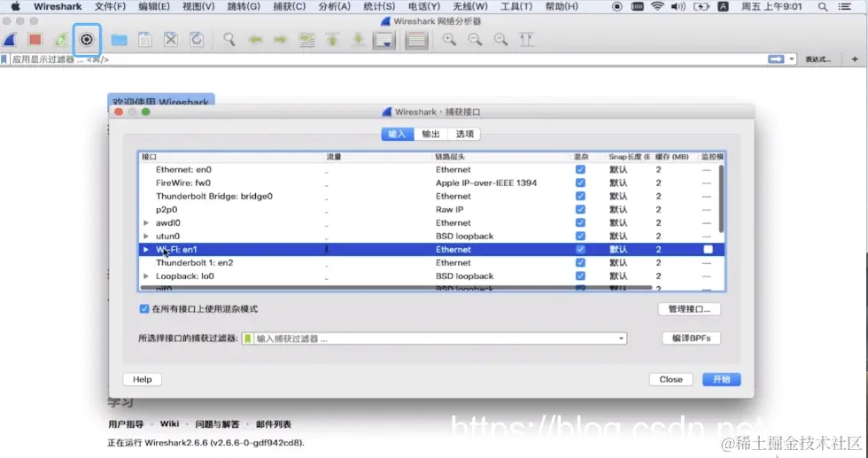The width and height of the screenshot is (868, 458).
Task: Toggle packet colorize rules icon
Action: pyautogui.click(x=416, y=40)
